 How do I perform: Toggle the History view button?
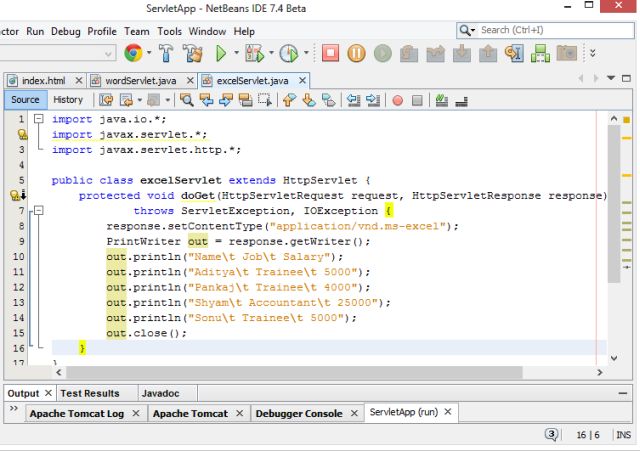point(68,100)
